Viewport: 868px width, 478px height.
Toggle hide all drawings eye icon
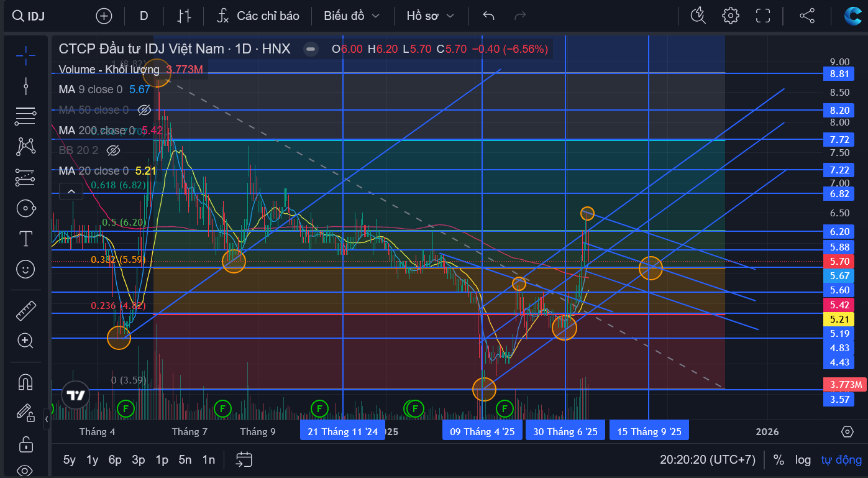25,471
